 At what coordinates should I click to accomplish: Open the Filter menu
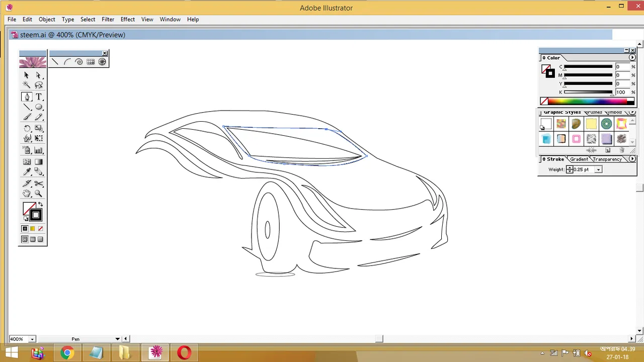point(108,19)
